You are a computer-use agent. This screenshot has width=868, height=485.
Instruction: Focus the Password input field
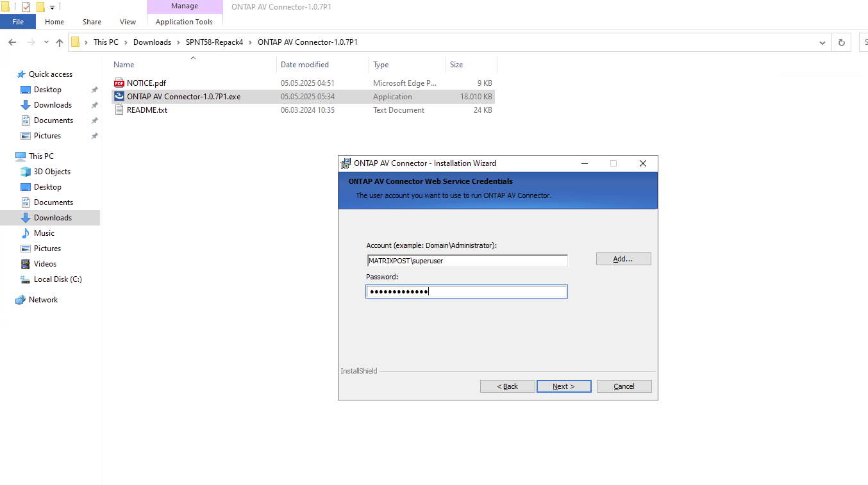(x=467, y=292)
